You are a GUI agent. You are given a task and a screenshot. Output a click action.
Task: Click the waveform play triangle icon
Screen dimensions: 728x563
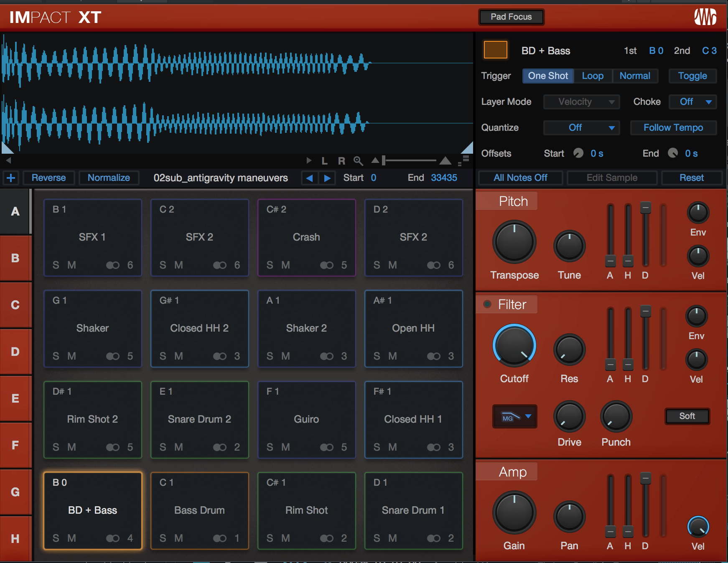pyautogui.click(x=309, y=160)
